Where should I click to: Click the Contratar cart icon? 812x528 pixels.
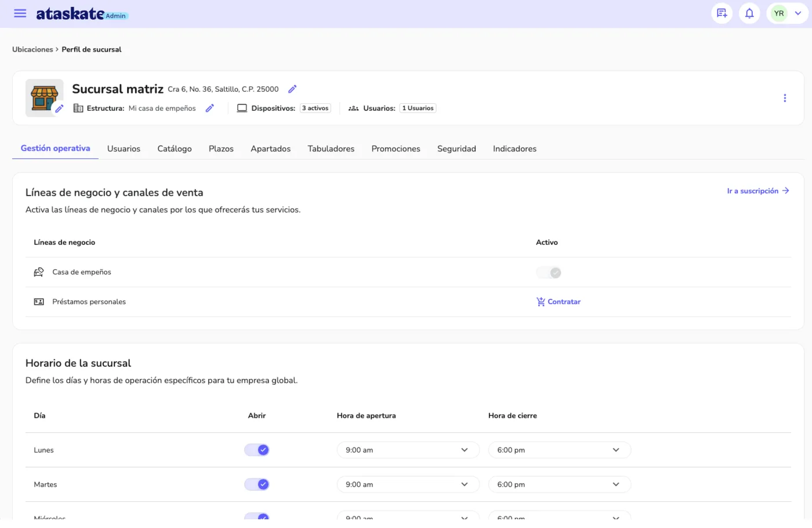point(541,302)
